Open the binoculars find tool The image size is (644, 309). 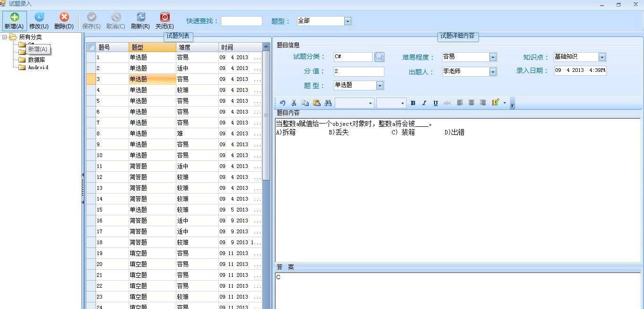(x=328, y=103)
